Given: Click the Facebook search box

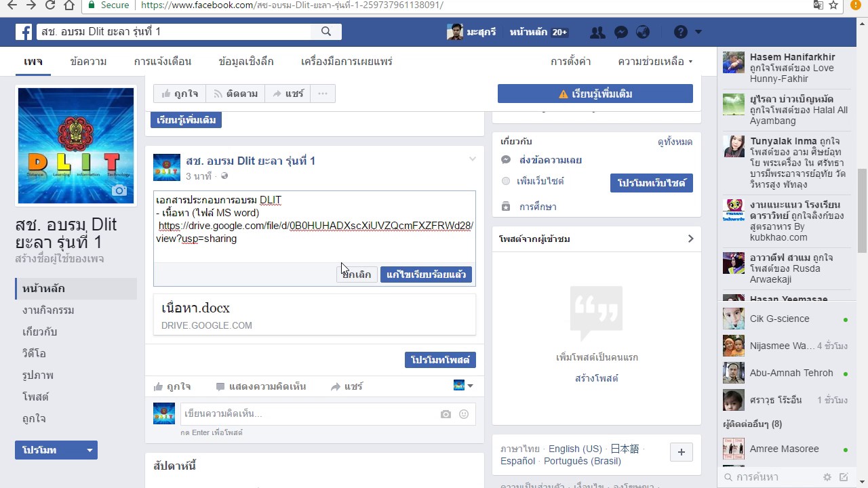Looking at the screenshot, I should point(173,32).
